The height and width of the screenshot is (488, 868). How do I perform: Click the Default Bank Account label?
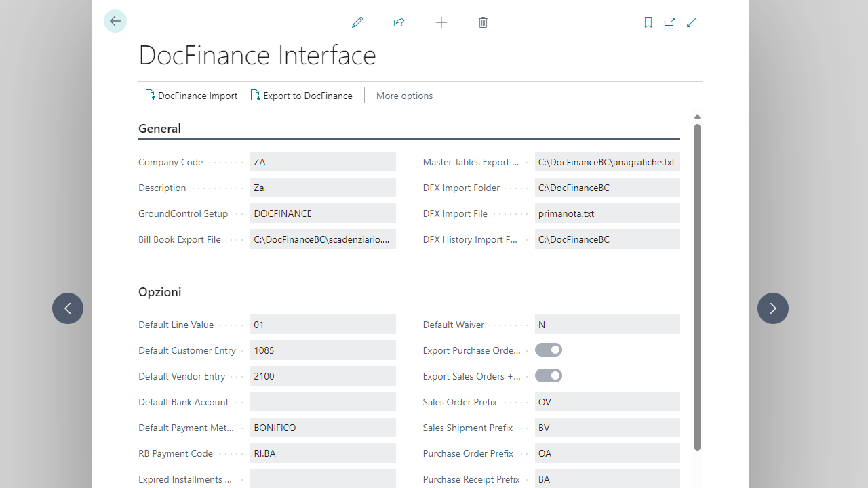[184, 402]
